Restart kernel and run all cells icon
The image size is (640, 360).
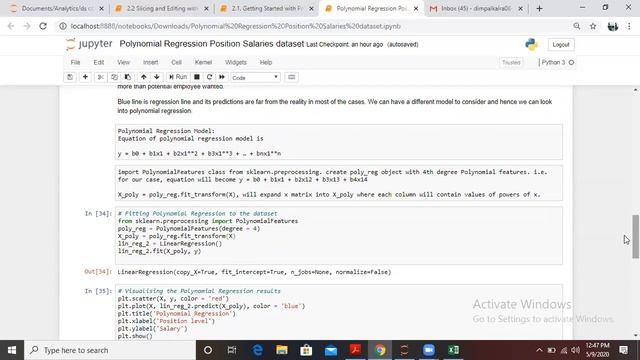pyautogui.click(x=222, y=77)
